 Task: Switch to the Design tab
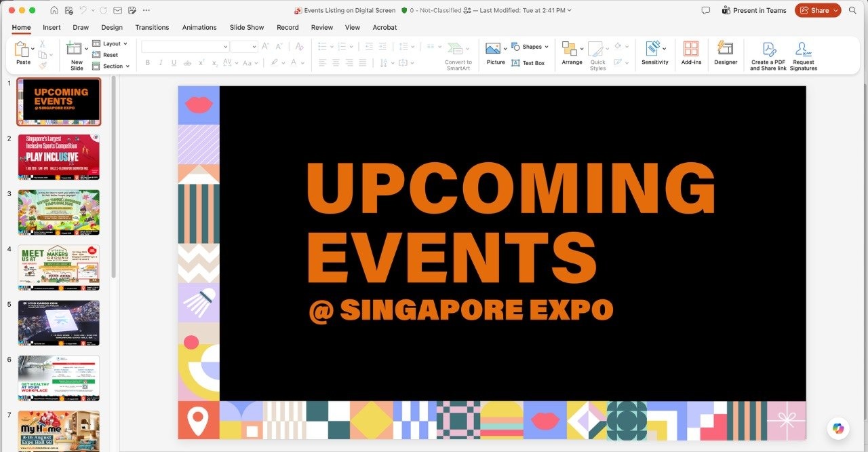click(x=112, y=27)
